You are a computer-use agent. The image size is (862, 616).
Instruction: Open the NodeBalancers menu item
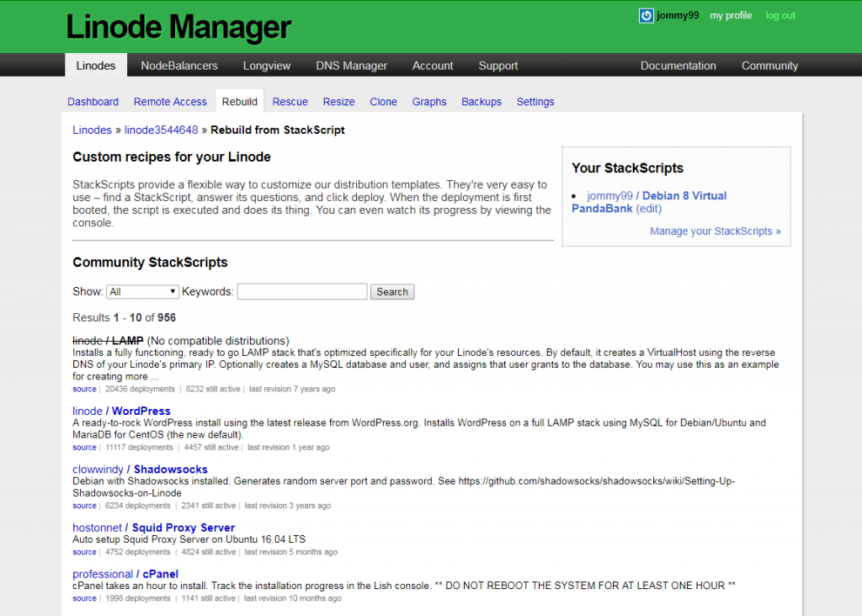coord(179,66)
